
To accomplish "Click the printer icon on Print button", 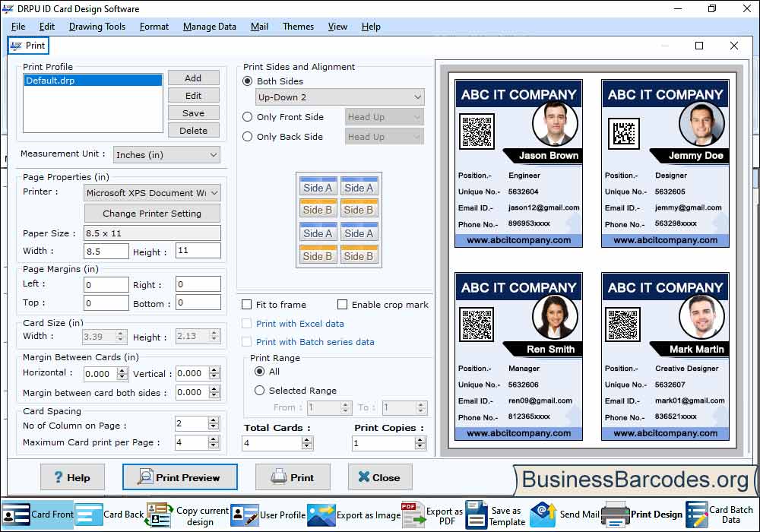I will (279, 477).
